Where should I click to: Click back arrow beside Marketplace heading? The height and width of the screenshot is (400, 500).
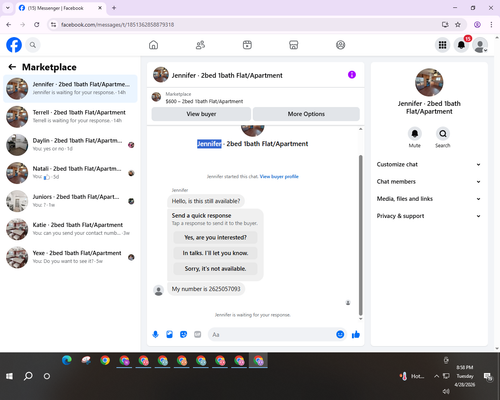coord(12,67)
